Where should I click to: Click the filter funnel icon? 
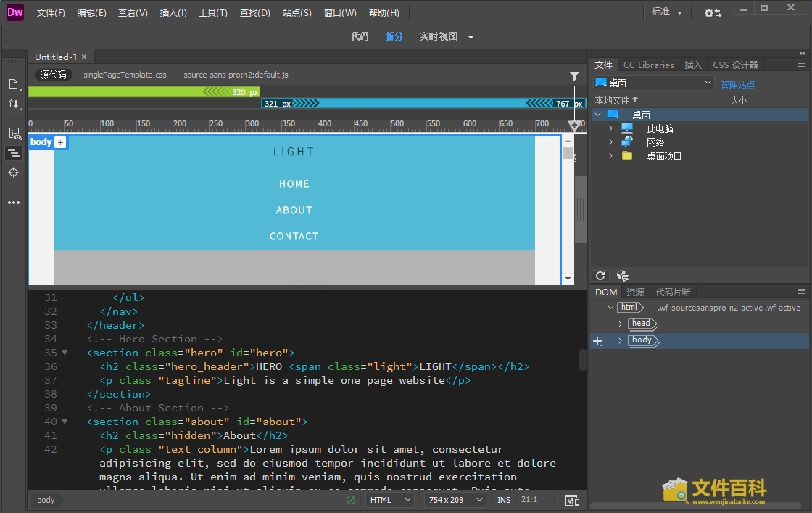pyautogui.click(x=574, y=75)
